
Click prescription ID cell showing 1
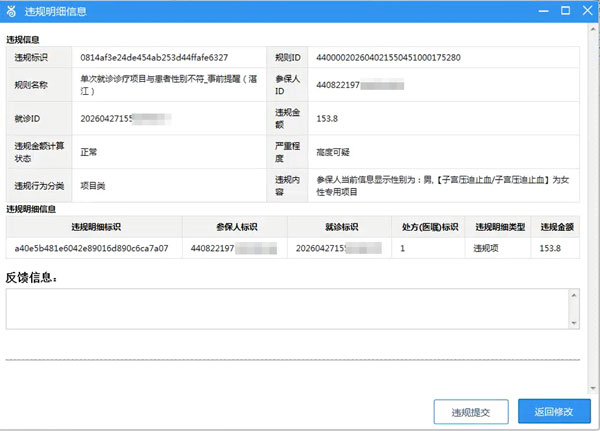point(403,248)
